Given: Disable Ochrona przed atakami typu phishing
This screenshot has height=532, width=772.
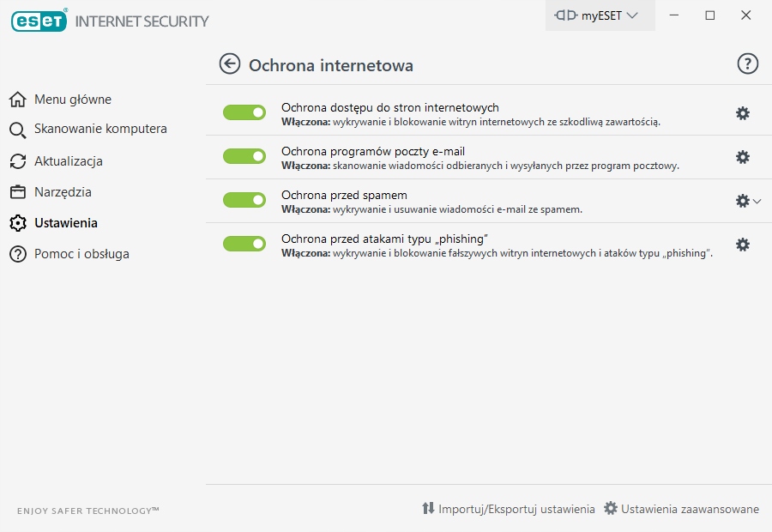Looking at the screenshot, I should [x=244, y=244].
